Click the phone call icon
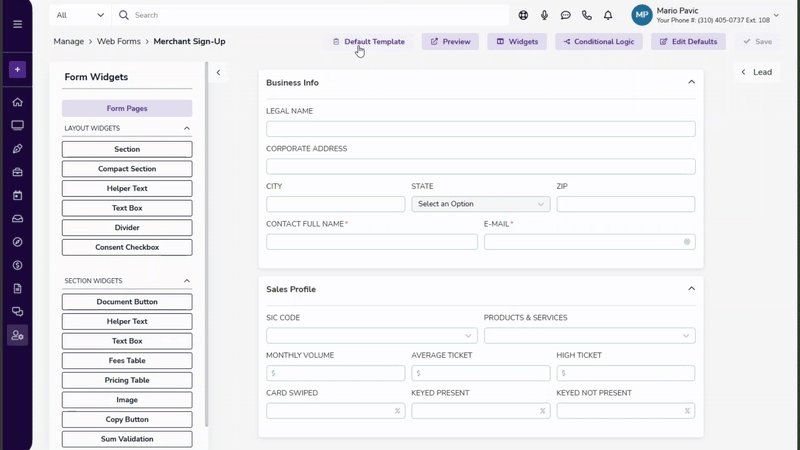 (x=586, y=16)
